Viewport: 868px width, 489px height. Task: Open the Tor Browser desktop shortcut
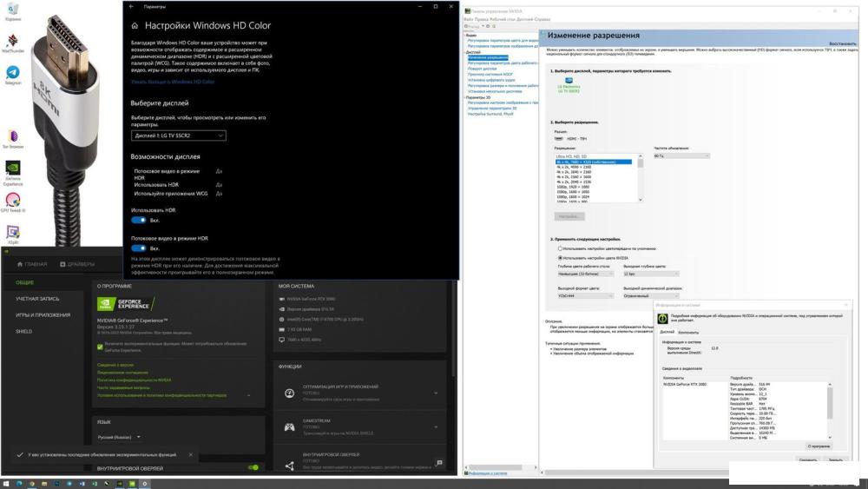13,137
